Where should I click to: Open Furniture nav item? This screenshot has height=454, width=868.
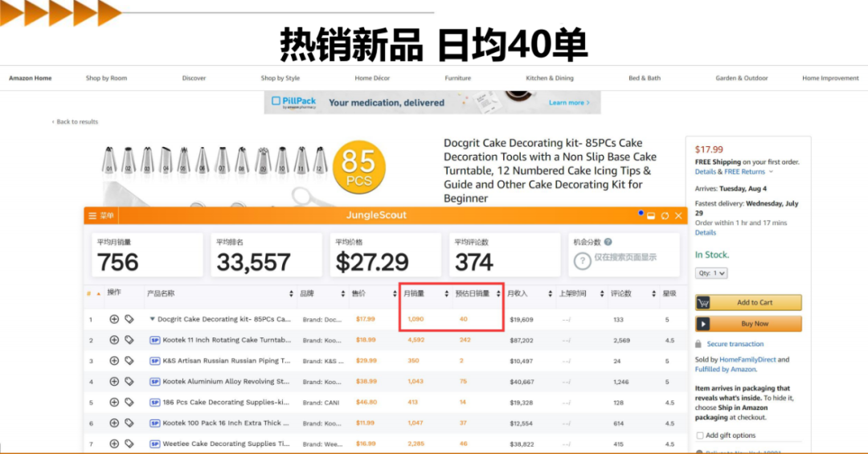coord(458,78)
